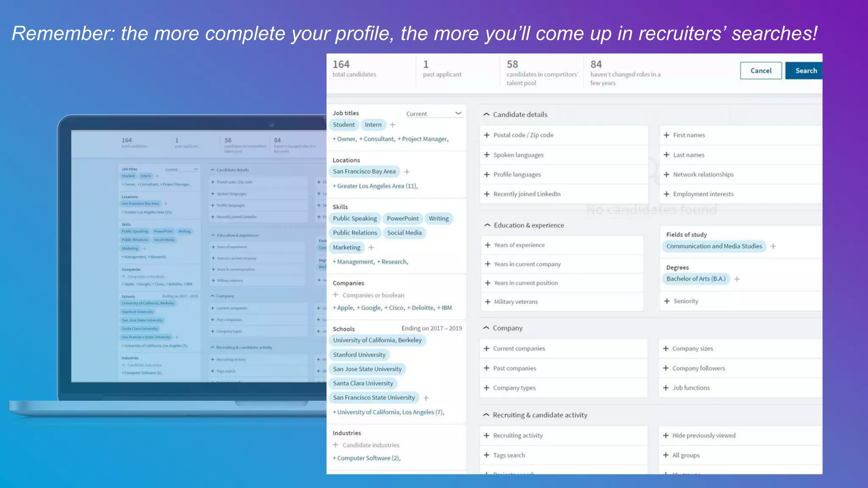The height and width of the screenshot is (488, 868).
Task: Add Recently joined LinkedIn filter
Action: [564, 194]
